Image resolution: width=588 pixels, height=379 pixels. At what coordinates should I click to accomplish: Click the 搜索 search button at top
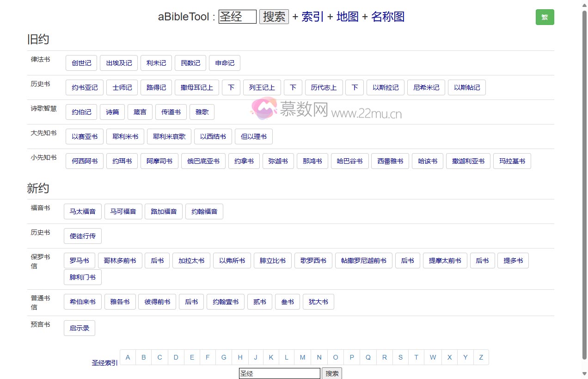(x=274, y=16)
